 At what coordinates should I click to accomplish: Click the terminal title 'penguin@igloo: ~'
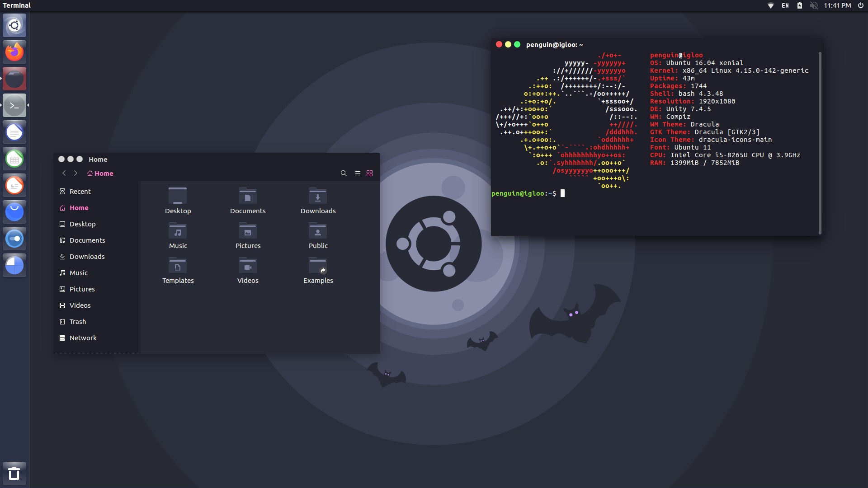tap(555, 45)
